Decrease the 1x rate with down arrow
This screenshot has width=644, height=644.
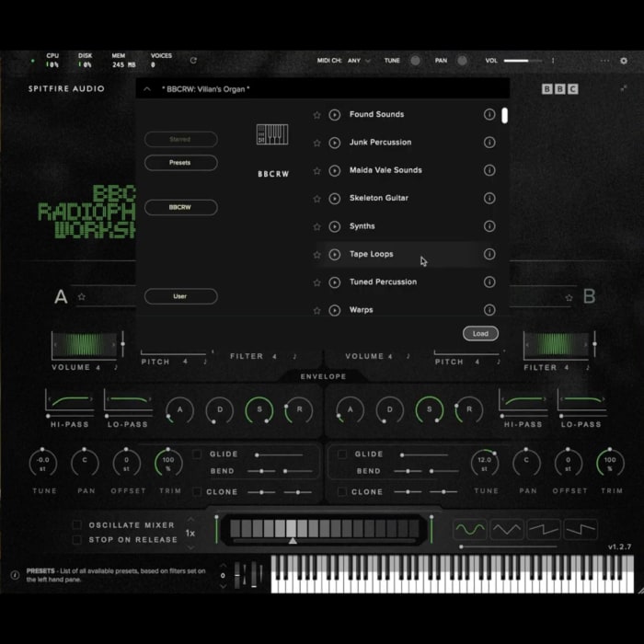click(190, 547)
